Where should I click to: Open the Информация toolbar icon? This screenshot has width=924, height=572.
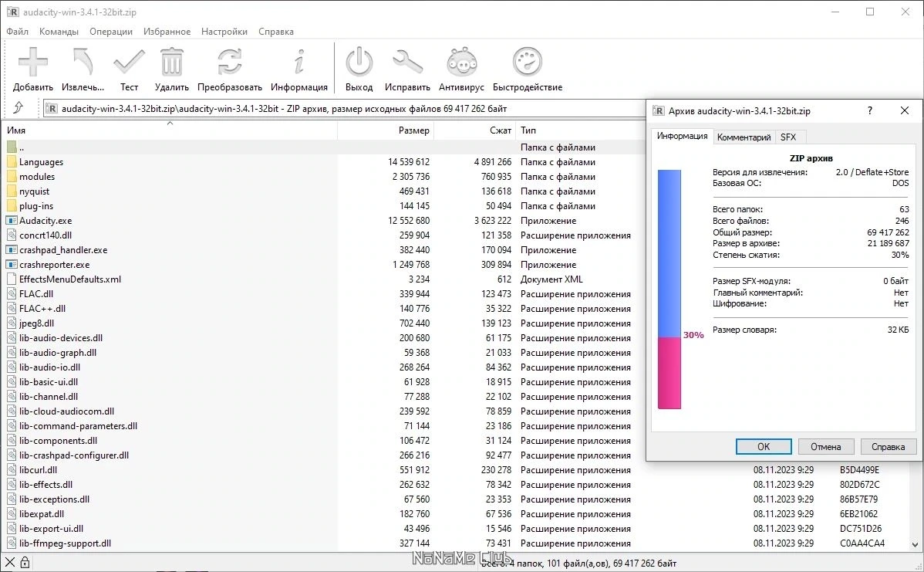click(299, 62)
